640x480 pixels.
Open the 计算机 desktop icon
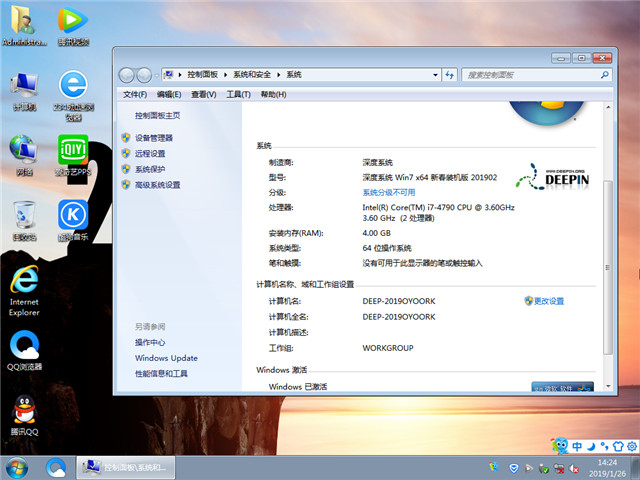click(x=24, y=91)
